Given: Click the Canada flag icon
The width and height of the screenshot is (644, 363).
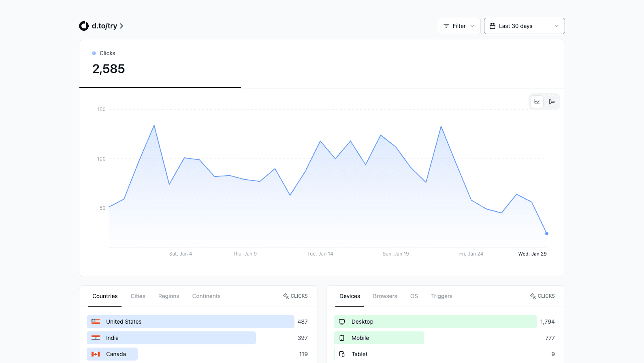Looking at the screenshot, I should (96, 354).
